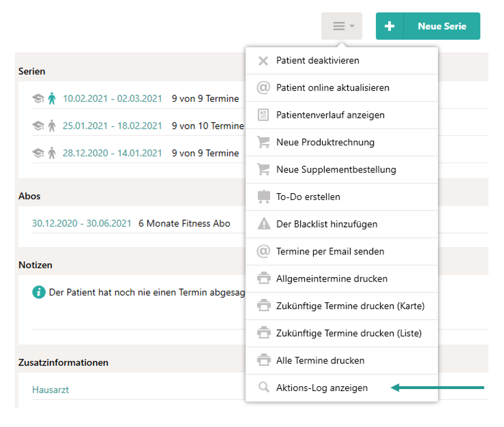Click the plus icon beside Neue Serie
Screen dimensions: 504x427
click(x=390, y=26)
